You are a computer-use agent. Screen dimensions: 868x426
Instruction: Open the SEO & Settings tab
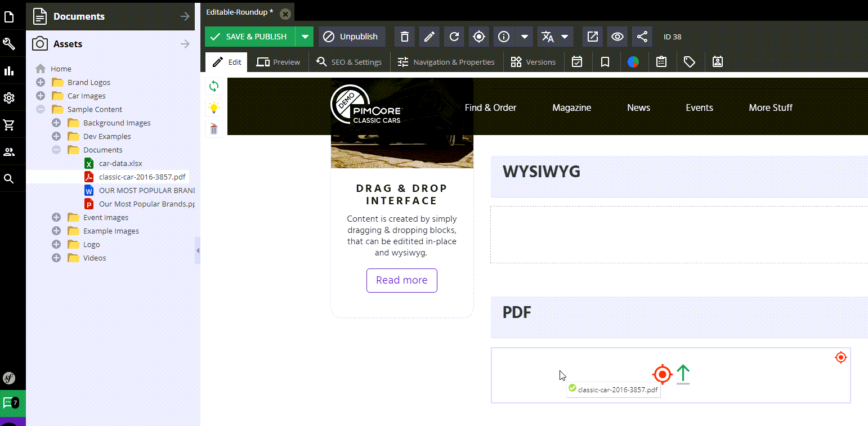pyautogui.click(x=349, y=62)
